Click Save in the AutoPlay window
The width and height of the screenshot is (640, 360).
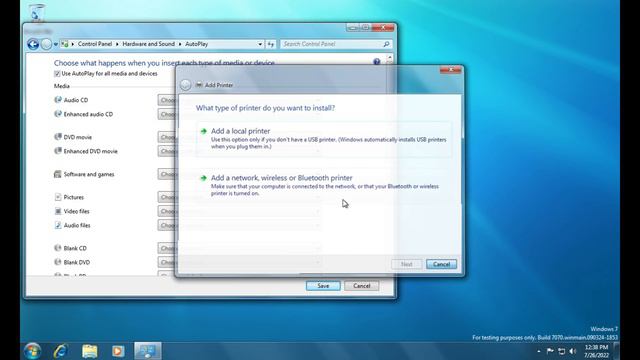tap(323, 286)
